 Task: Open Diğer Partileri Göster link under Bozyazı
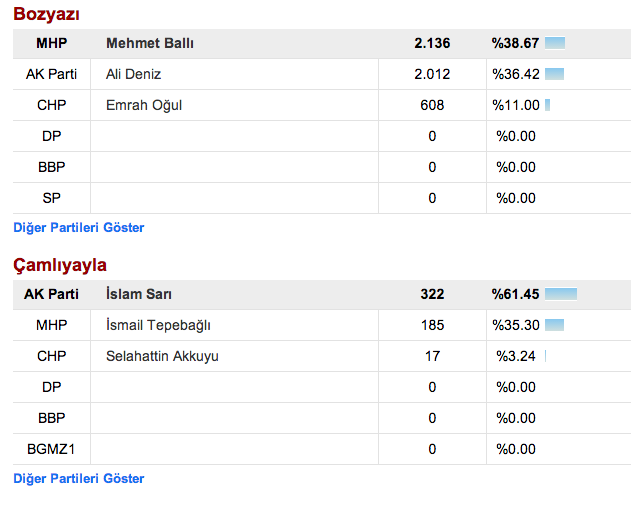point(79,227)
